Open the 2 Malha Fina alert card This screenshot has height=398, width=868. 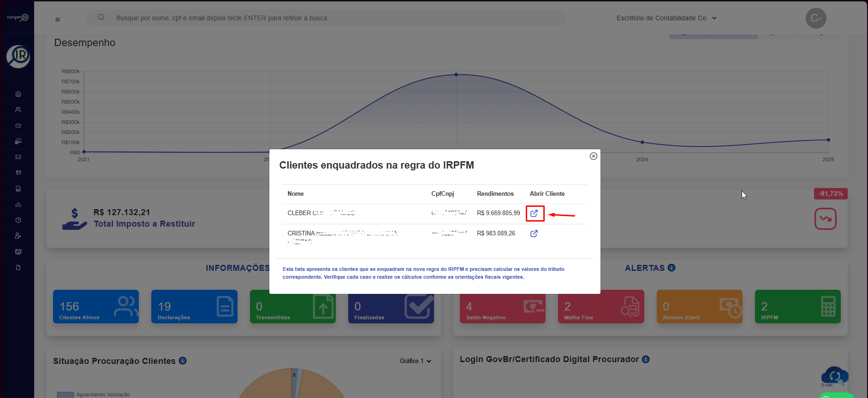pos(601,306)
